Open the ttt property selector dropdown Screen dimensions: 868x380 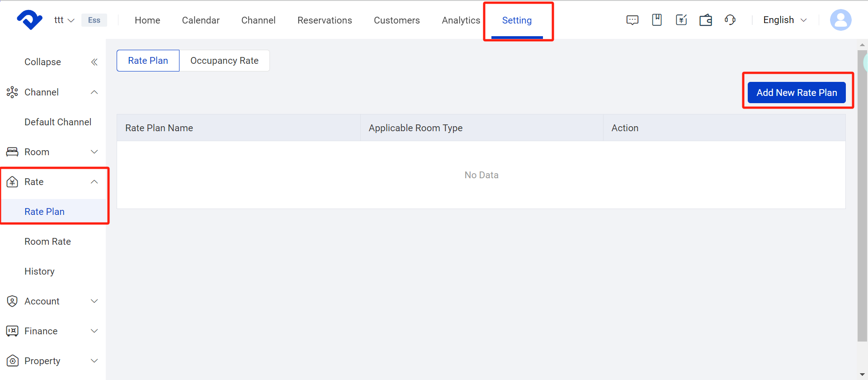click(x=64, y=20)
